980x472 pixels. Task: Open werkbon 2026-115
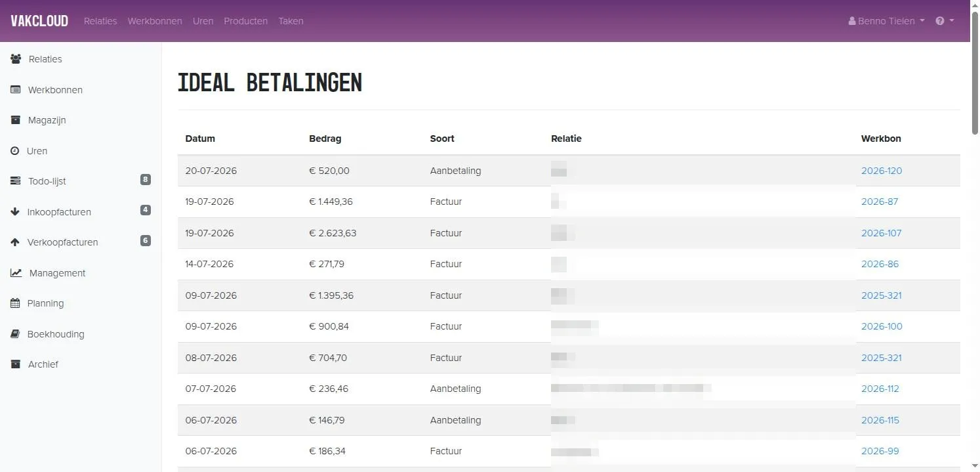click(880, 420)
